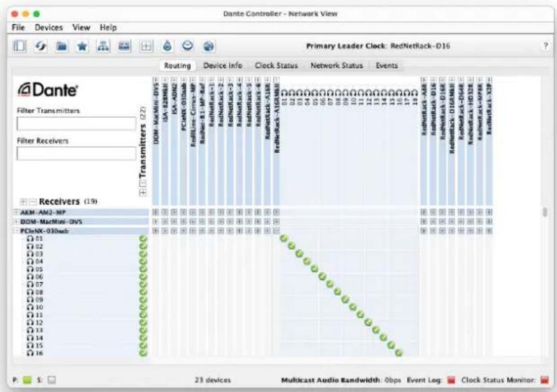The height and width of the screenshot is (392, 557).
Task: Click the transmit channel 01 column icon
Action: coord(284,93)
